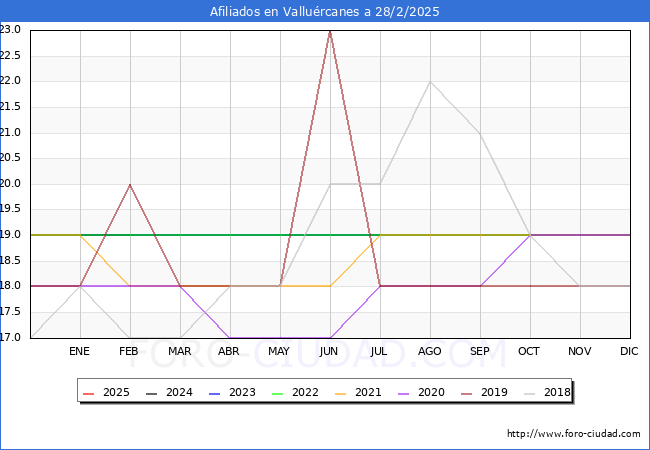Click the 2024 dark legend swatch
The image size is (650, 450).
151,393
